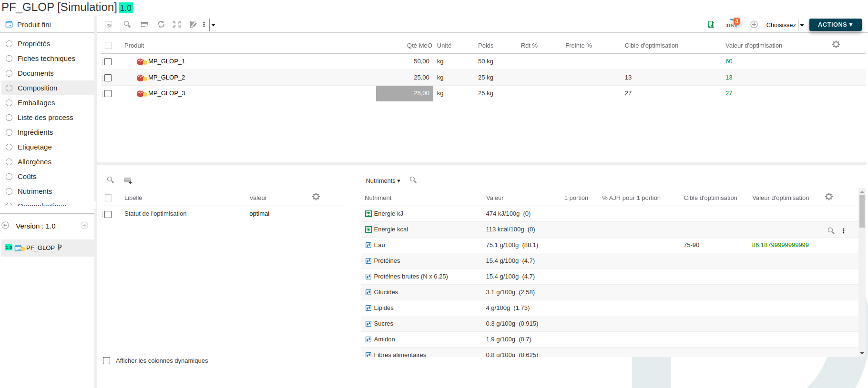The image size is (868, 388).
Task: Tick the checkbox for MP_GLOP_3
Action: tap(108, 93)
